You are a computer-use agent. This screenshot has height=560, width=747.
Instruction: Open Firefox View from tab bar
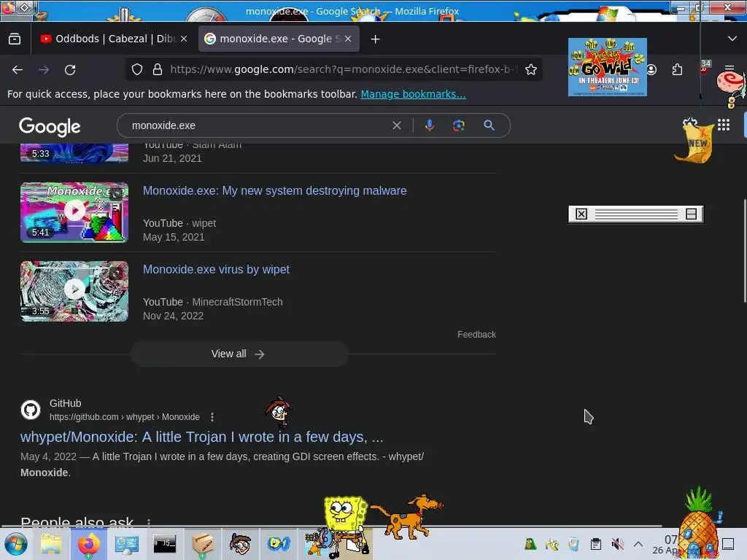pyautogui.click(x=15, y=39)
